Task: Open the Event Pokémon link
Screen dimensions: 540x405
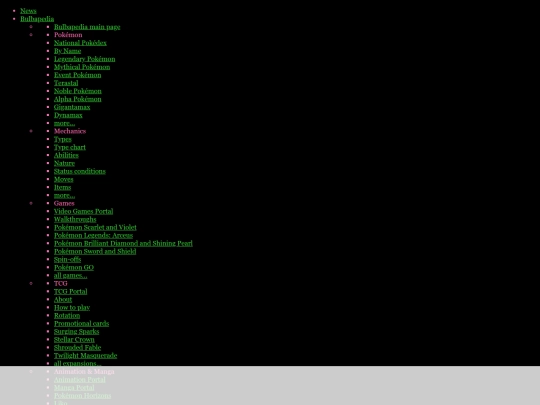Action: [77, 75]
